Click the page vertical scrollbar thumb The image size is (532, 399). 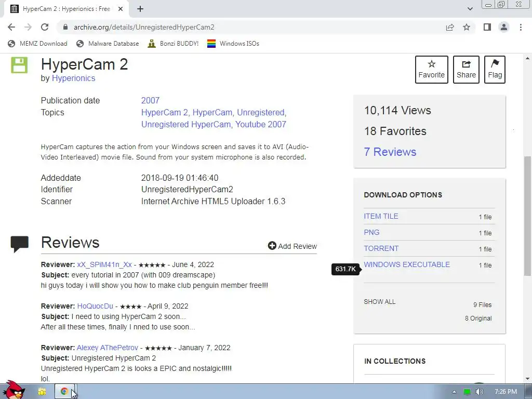pyautogui.click(x=528, y=216)
